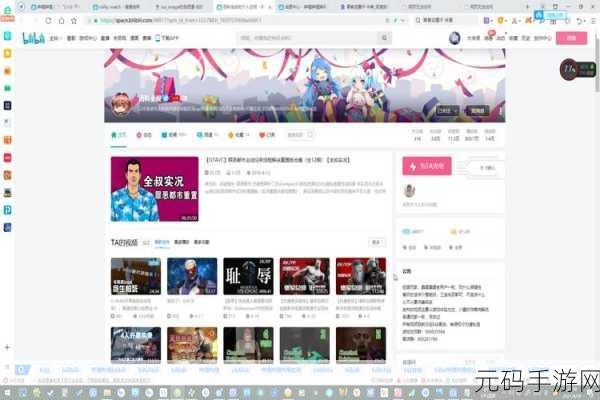Click the pink 投稿 button in the header

[x=571, y=38]
